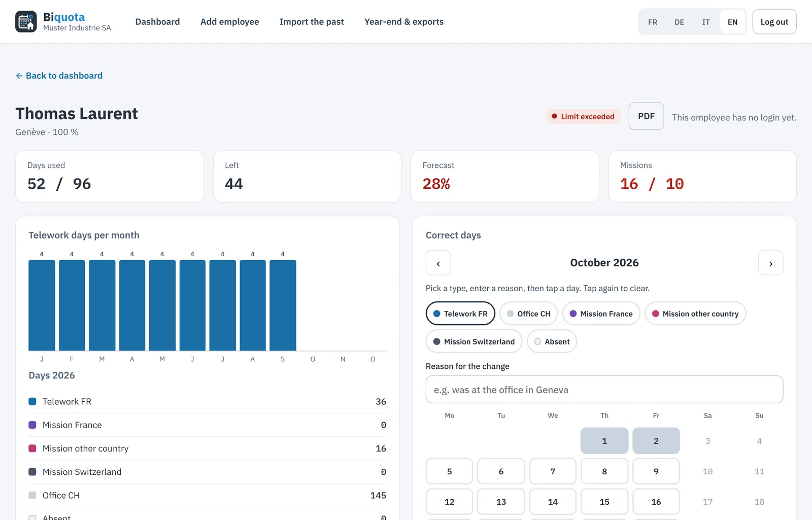Viewport: 812px width, 520px height.
Task: Click the Biquota calendar logo icon
Action: [x=26, y=22]
